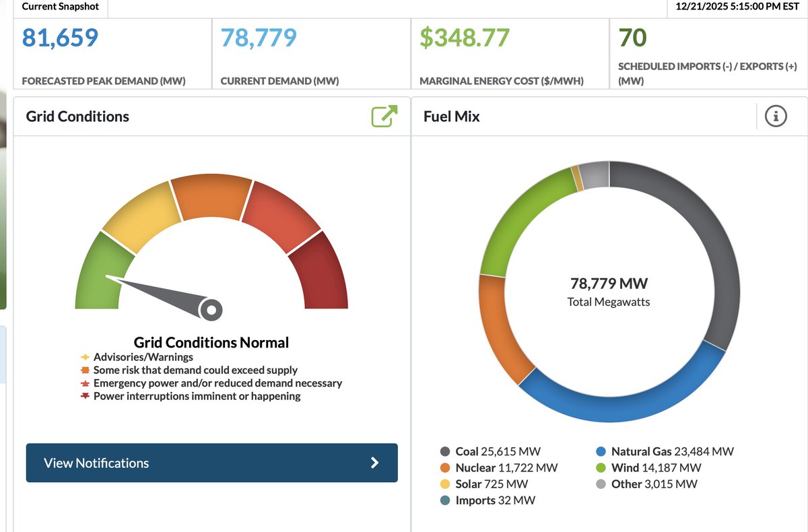The height and width of the screenshot is (532, 808).
Task: Click the Marginal Energy Cost ($/MWH) label
Action: [502, 81]
